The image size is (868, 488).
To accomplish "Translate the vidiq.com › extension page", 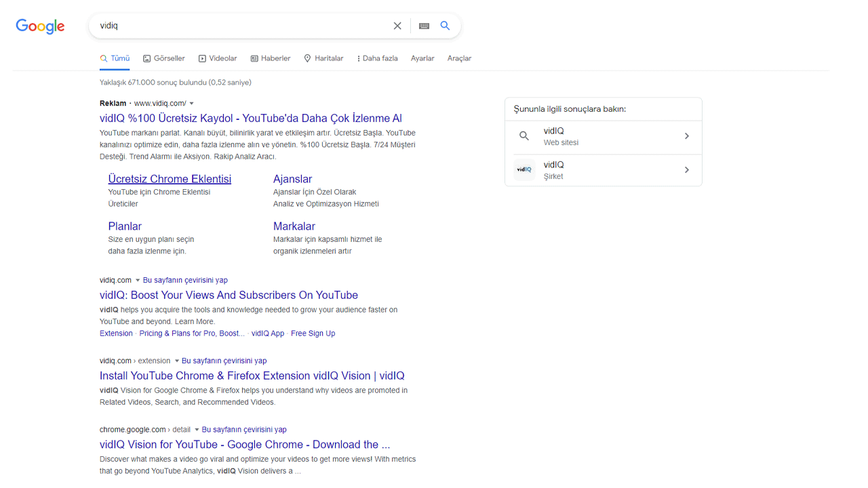I will (224, 361).
